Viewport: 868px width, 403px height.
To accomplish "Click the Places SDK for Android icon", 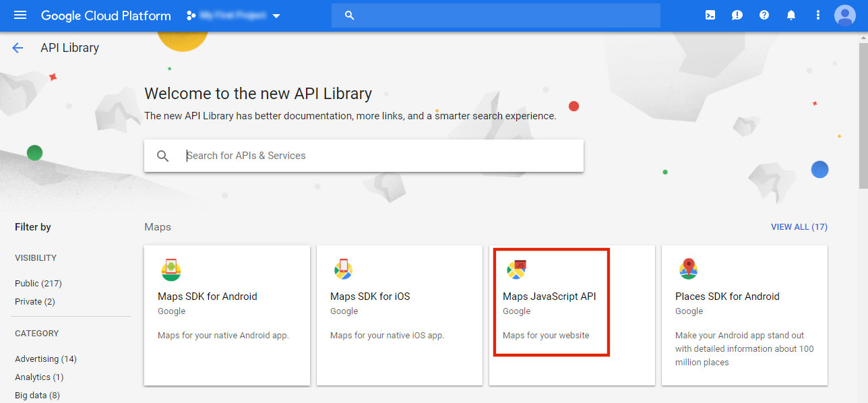I will 689,270.
